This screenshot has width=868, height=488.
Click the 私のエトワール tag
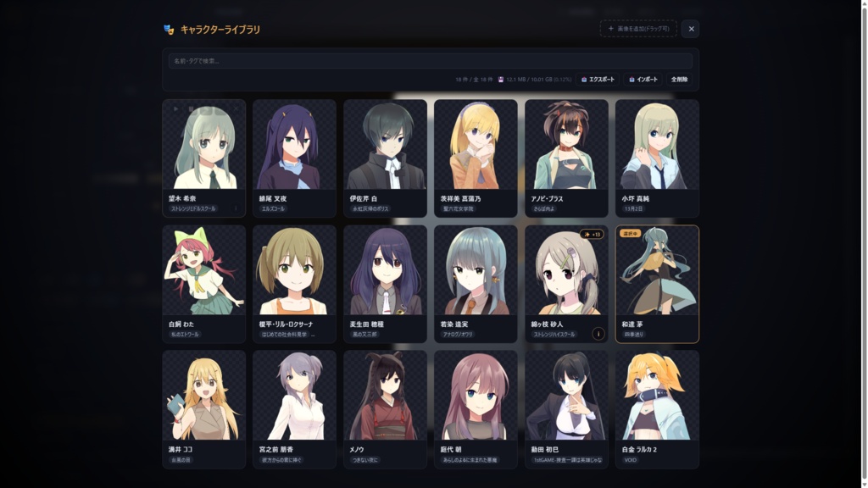pyautogui.click(x=184, y=334)
